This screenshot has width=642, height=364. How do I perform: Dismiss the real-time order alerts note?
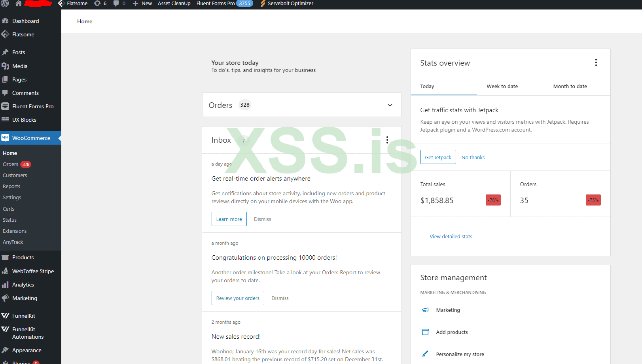coord(263,219)
